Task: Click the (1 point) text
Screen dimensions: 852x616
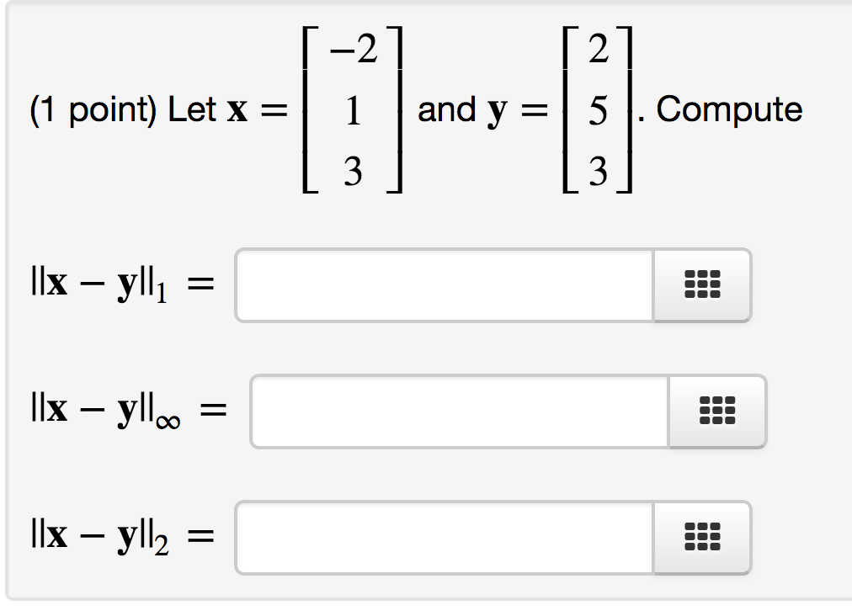Action: pos(93,110)
